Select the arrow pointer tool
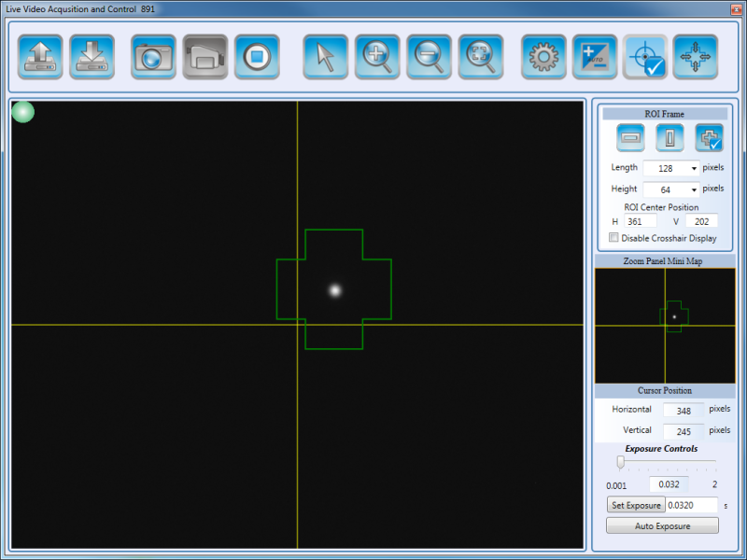 pyautogui.click(x=325, y=57)
